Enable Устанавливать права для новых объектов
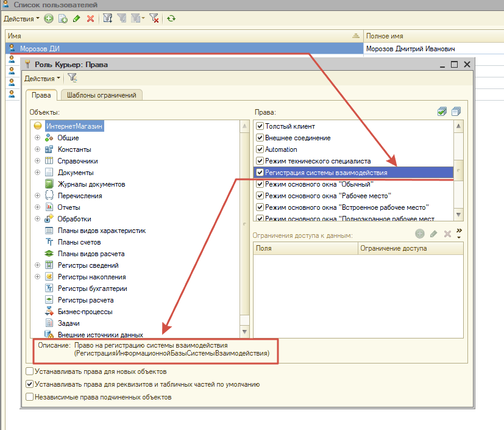The image size is (504, 430). click(30, 371)
